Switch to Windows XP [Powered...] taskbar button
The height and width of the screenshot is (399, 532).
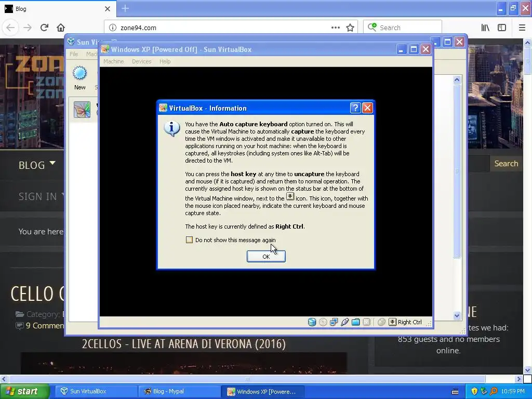click(x=263, y=392)
